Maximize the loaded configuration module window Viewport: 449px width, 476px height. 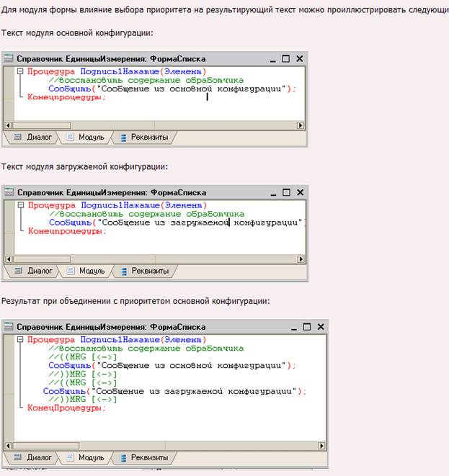coord(286,192)
